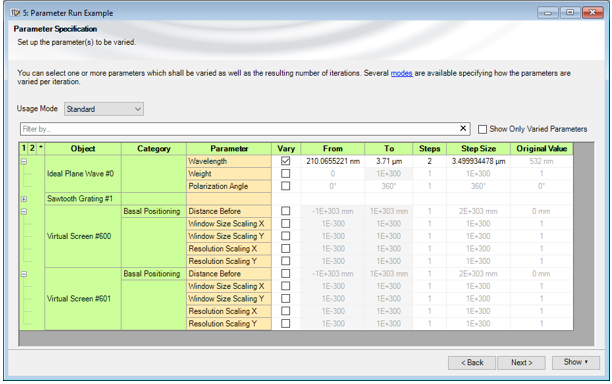This screenshot has width=612, height=384.
Task: Enable Show Only Varied Parameters checkbox
Action: pos(482,129)
